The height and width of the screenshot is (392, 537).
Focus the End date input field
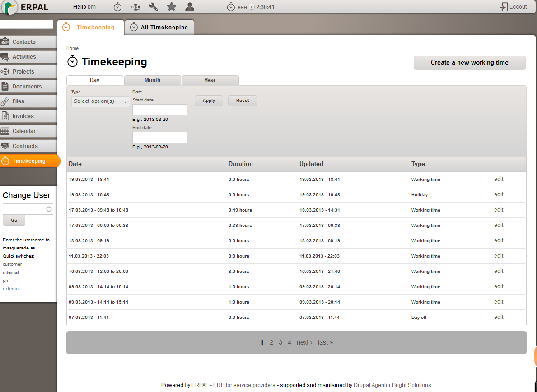pyautogui.click(x=160, y=137)
